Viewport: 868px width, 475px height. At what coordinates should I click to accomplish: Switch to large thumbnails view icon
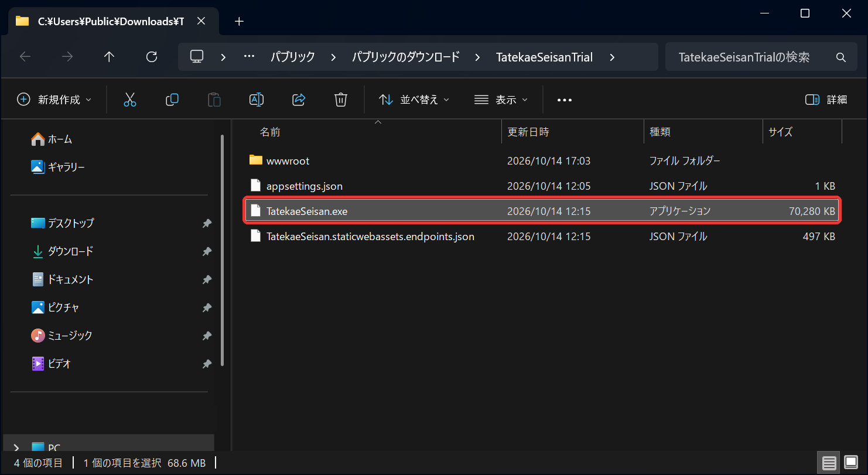point(851,463)
